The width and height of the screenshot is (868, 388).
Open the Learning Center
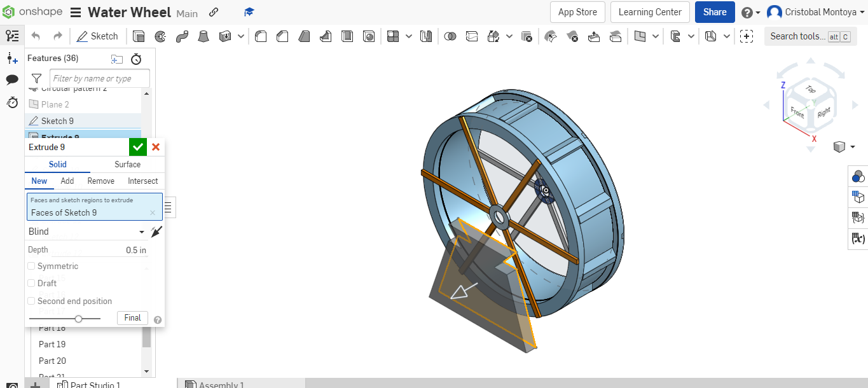[x=650, y=12]
